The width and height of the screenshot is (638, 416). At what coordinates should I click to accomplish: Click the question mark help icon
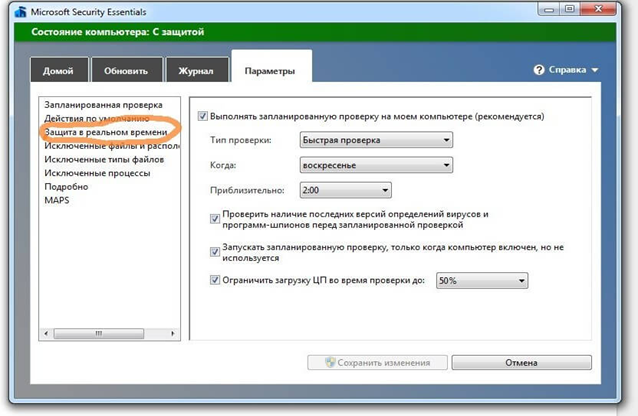coord(539,70)
